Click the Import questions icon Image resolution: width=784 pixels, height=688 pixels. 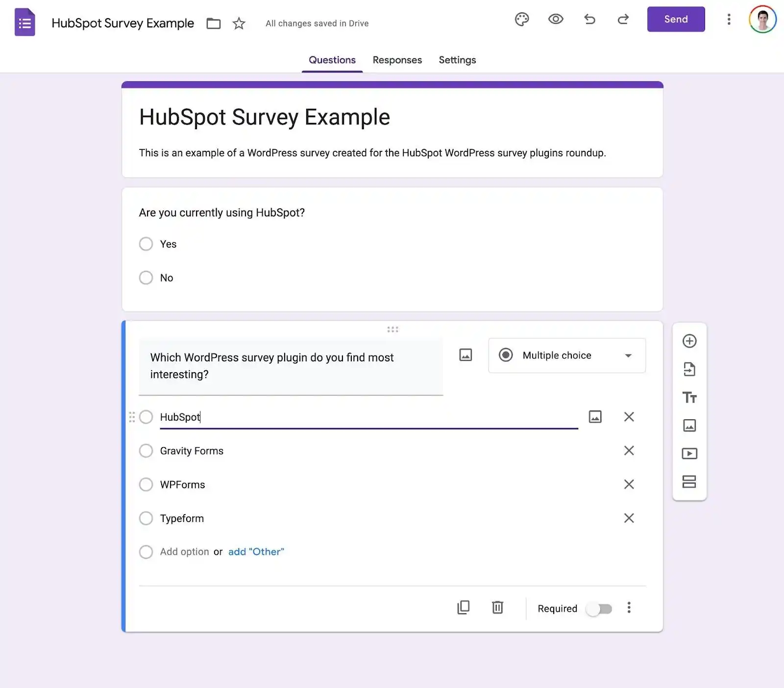689,369
